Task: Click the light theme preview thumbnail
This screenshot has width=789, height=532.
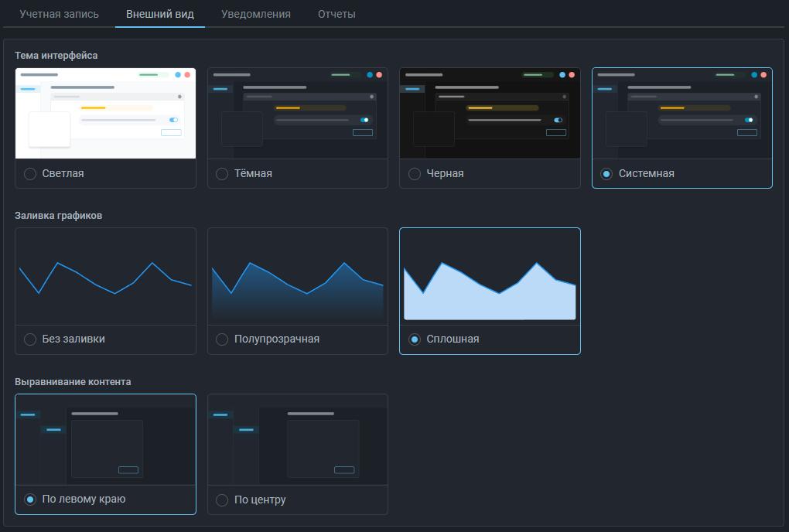Action: 105,113
